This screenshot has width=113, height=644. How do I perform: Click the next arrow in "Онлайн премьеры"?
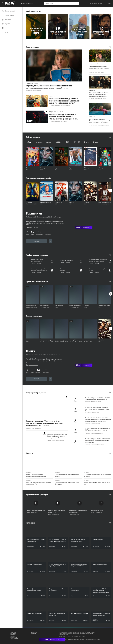point(111,328)
